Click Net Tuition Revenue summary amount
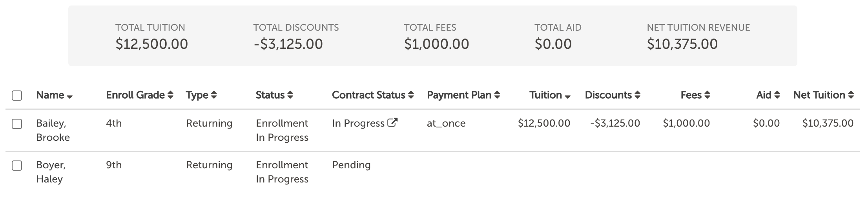868x199 pixels. tap(682, 44)
